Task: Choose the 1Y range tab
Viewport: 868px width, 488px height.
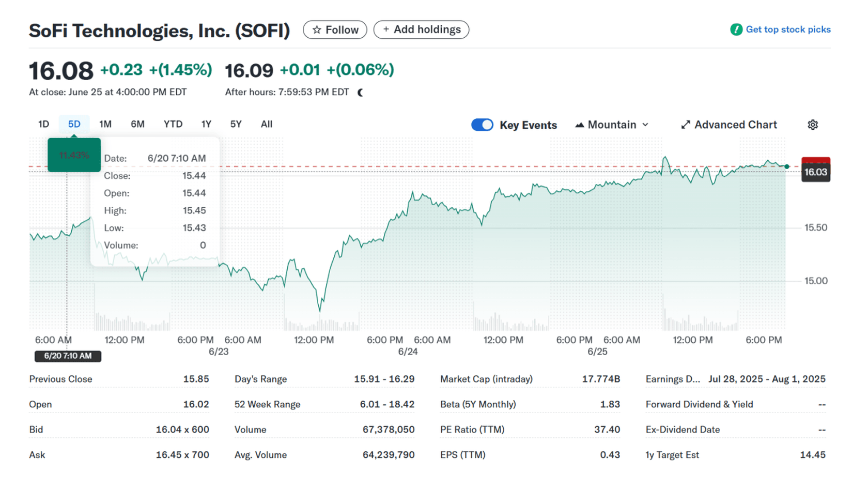Action: pos(206,124)
